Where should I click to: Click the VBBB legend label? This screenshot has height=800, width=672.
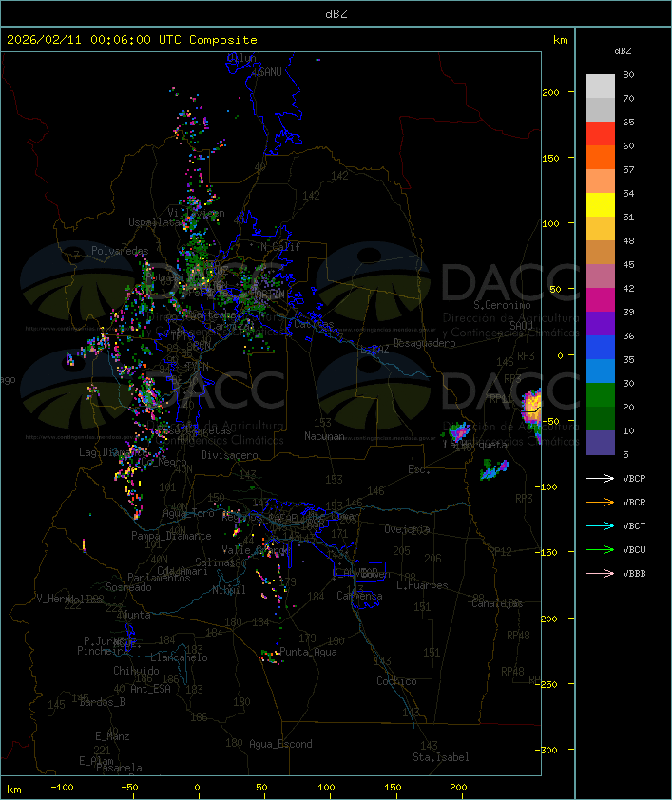[634, 574]
